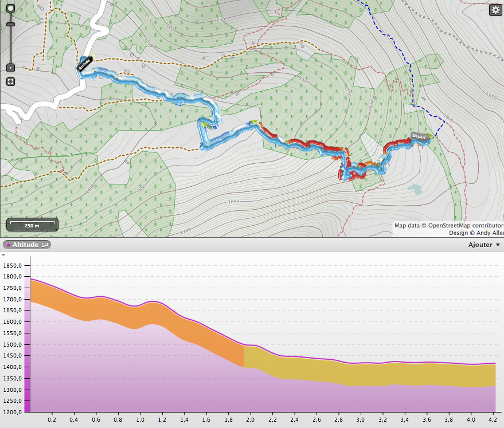Viewport: 504px width, 428px height.
Task: Open map settings gear icon
Action: (495, 10)
